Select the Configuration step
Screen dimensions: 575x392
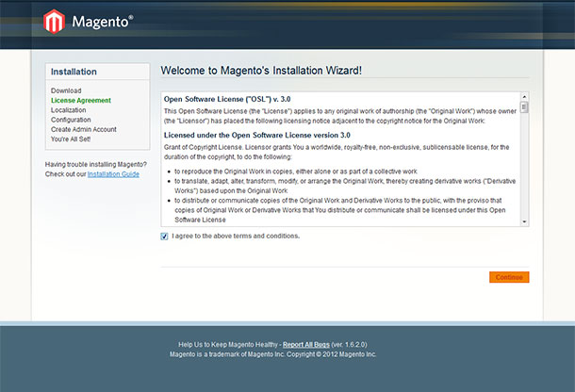point(71,120)
